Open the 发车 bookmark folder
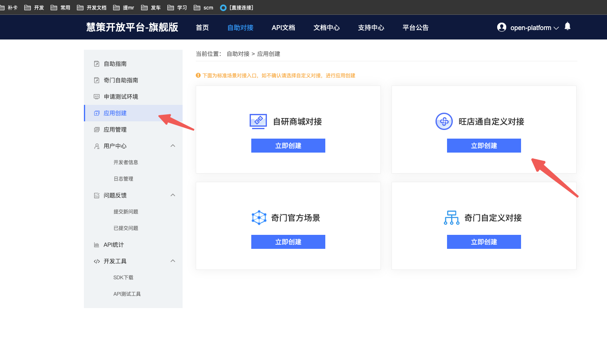 [x=151, y=7]
